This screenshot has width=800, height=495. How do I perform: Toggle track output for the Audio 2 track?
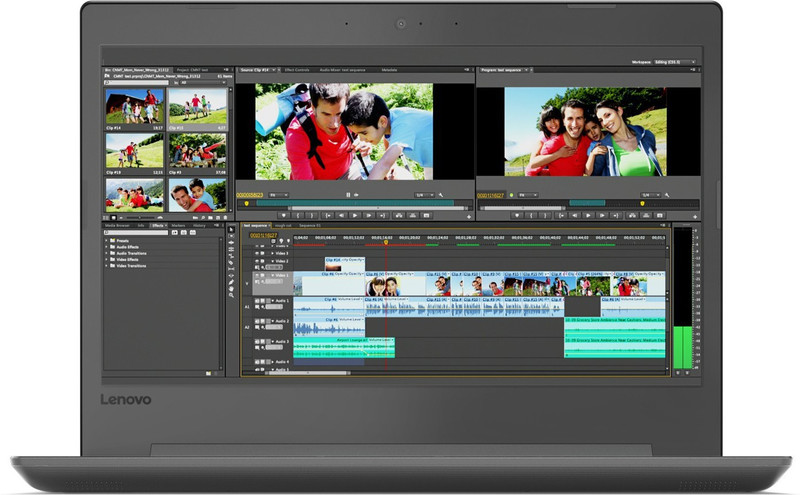click(257, 322)
